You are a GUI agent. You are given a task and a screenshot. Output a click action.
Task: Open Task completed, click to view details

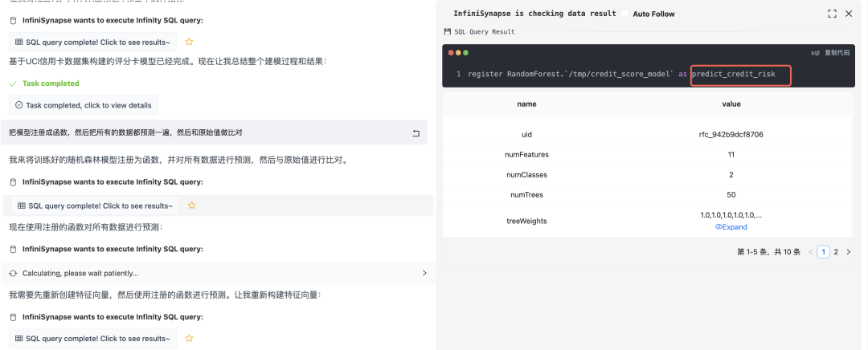[x=84, y=105]
